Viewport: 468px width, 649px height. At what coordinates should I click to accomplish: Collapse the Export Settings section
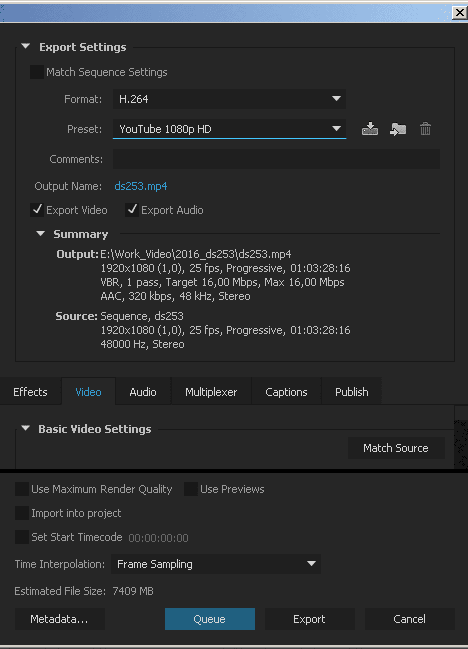(26, 46)
